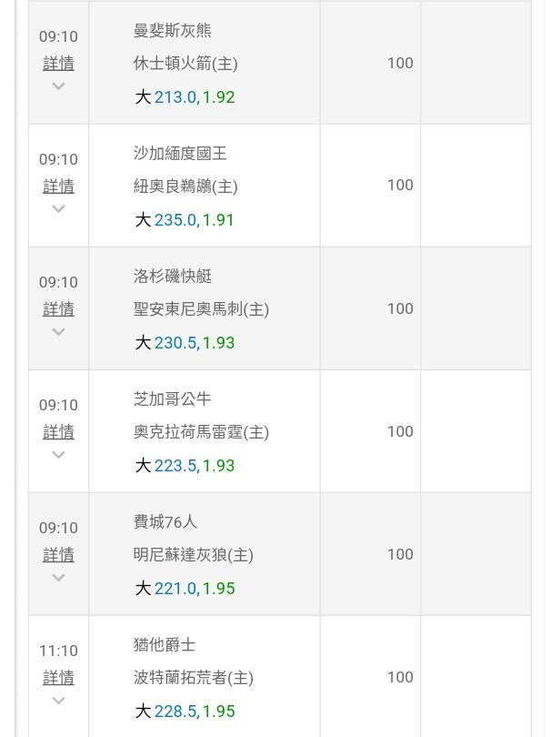Screen dimensions: 560x737
Task: Select the 大 221.0, 1.95 odds
Action: point(185,589)
